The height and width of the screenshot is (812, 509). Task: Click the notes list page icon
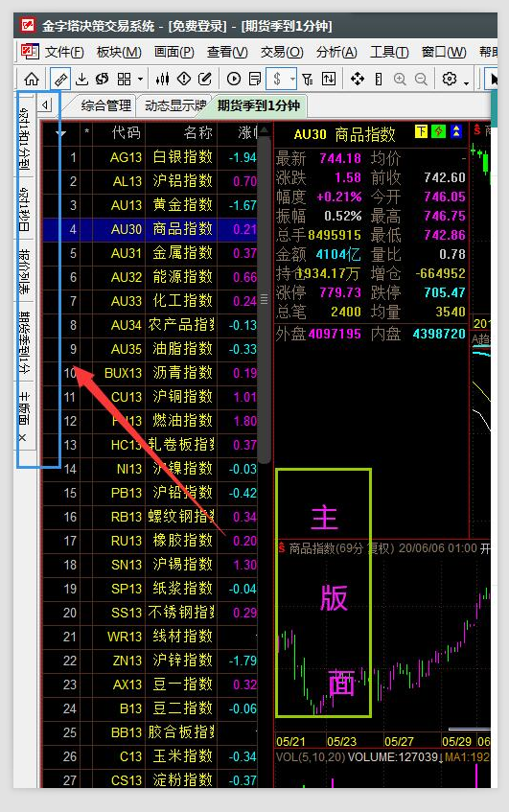pyautogui.click(x=255, y=80)
